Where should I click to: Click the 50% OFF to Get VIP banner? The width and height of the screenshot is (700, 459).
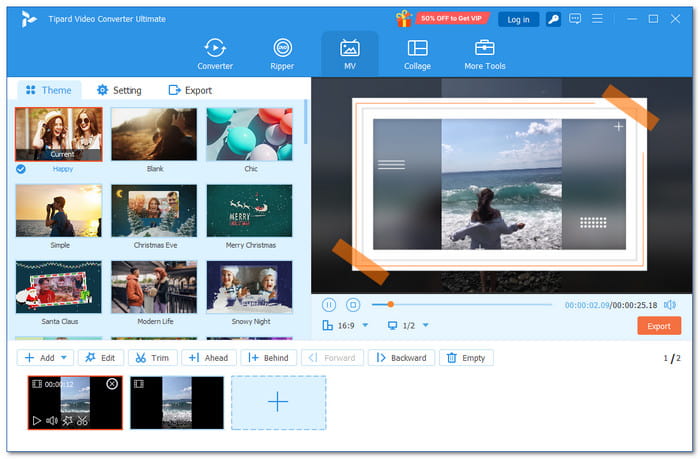[x=452, y=18]
